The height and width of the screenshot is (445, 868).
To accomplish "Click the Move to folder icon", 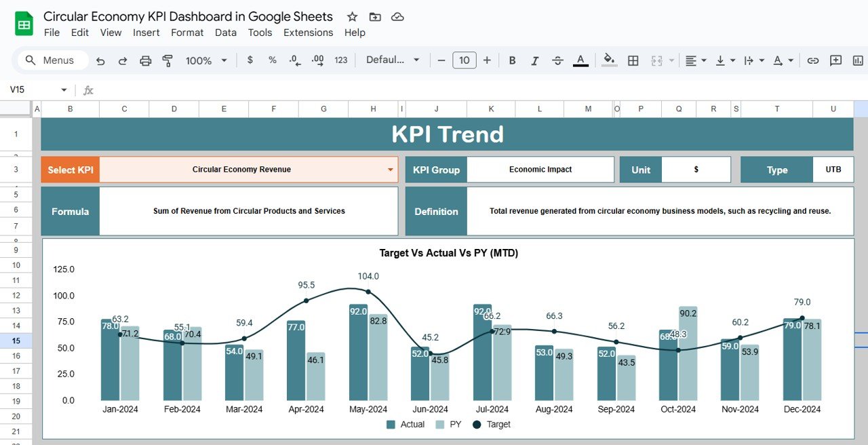I will pos(375,17).
